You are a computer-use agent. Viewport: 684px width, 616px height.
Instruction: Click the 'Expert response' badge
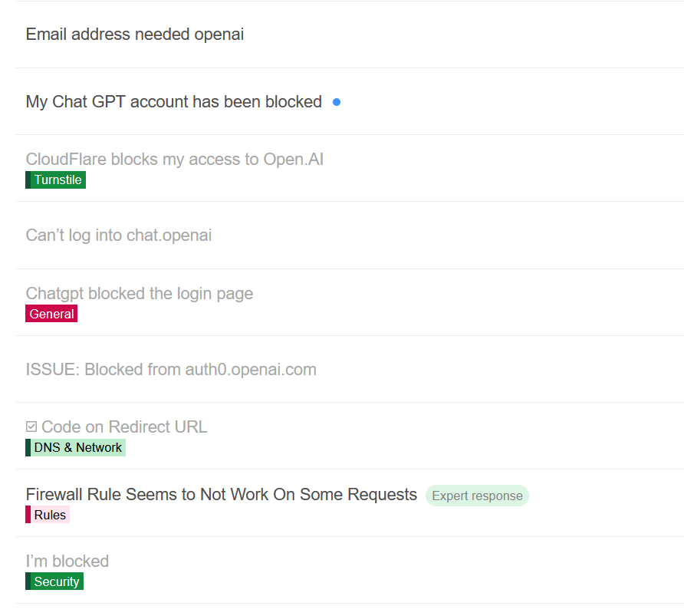477,496
